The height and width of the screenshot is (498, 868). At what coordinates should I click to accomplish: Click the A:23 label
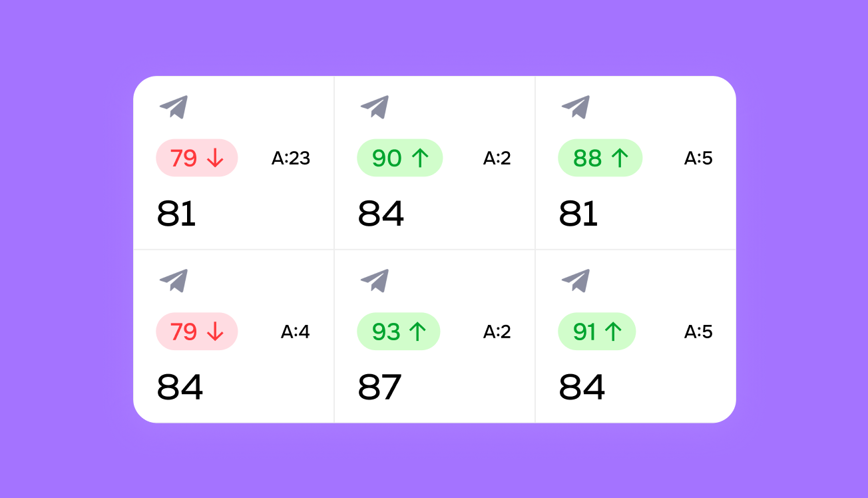tap(291, 158)
